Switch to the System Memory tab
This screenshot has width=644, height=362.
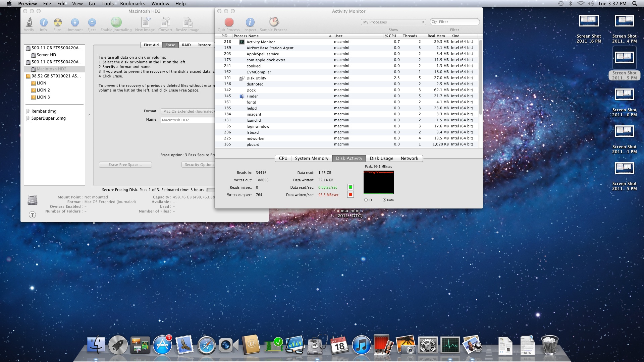(311, 159)
